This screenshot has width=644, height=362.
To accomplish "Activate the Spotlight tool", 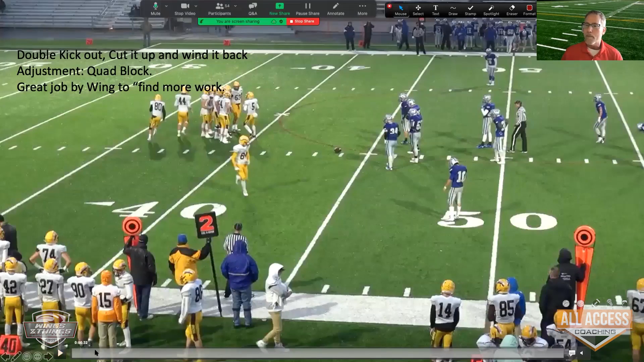I will [x=491, y=9].
